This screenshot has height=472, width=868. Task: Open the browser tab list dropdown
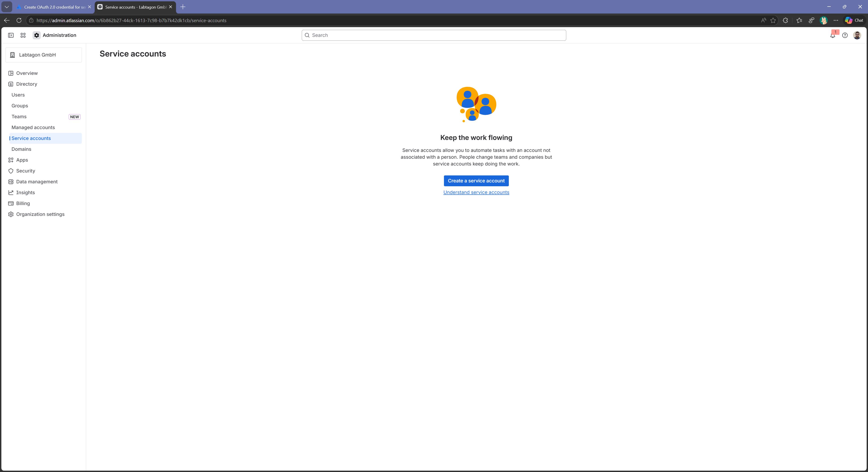pos(6,7)
